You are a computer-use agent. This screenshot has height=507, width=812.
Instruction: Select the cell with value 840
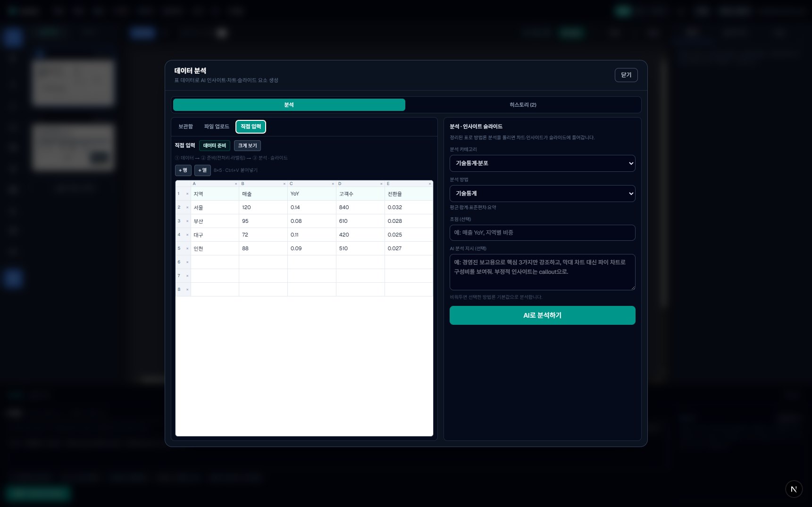(x=360, y=208)
